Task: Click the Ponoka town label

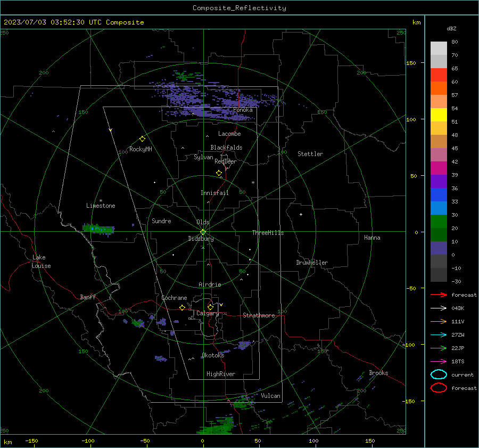Action: pos(243,110)
